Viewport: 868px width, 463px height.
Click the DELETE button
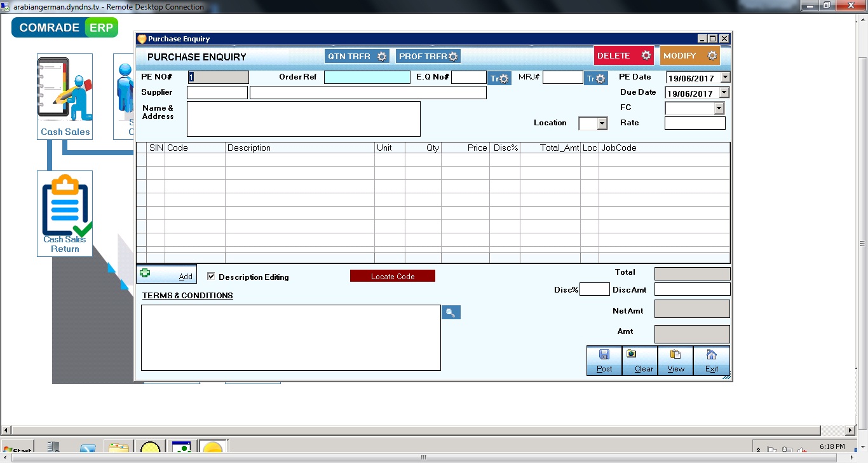coord(623,55)
